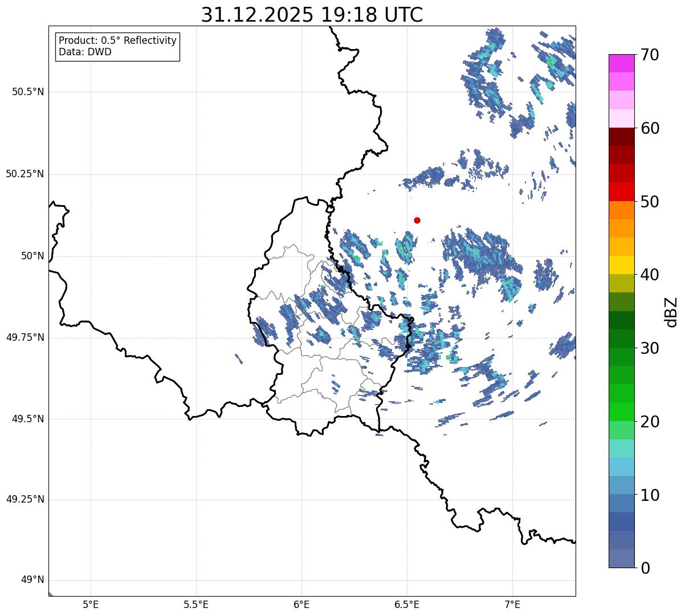The width and height of the screenshot is (685, 616).
Task: Click the white-pink segment above 60 dBZ
Action: point(622,119)
